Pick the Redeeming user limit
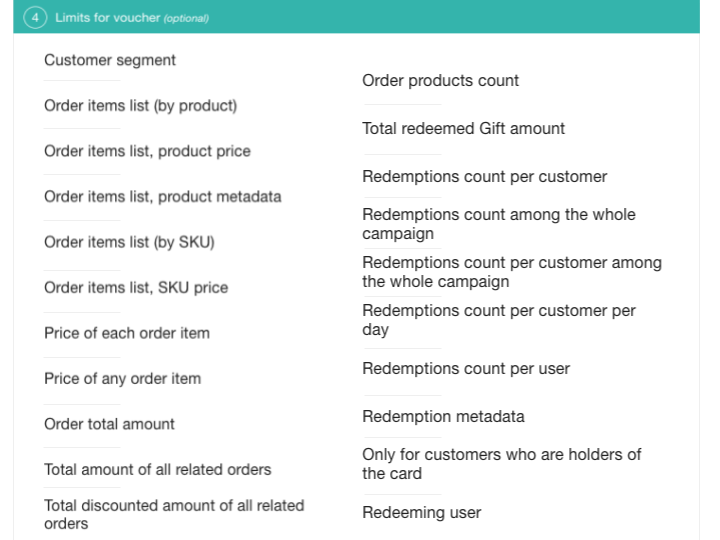The height and width of the screenshot is (540, 720). (x=421, y=512)
